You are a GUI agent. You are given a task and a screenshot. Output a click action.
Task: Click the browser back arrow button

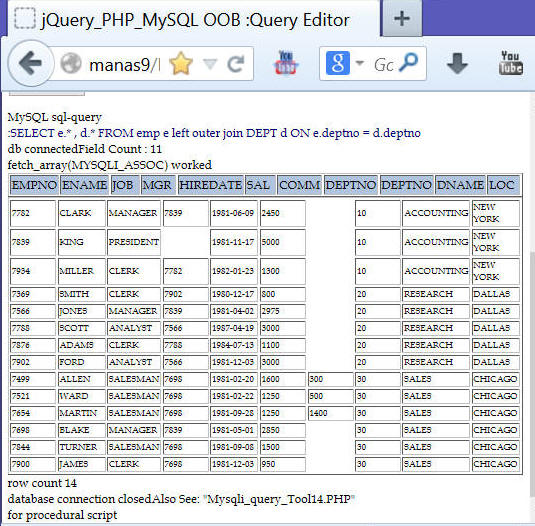click(30, 63)
